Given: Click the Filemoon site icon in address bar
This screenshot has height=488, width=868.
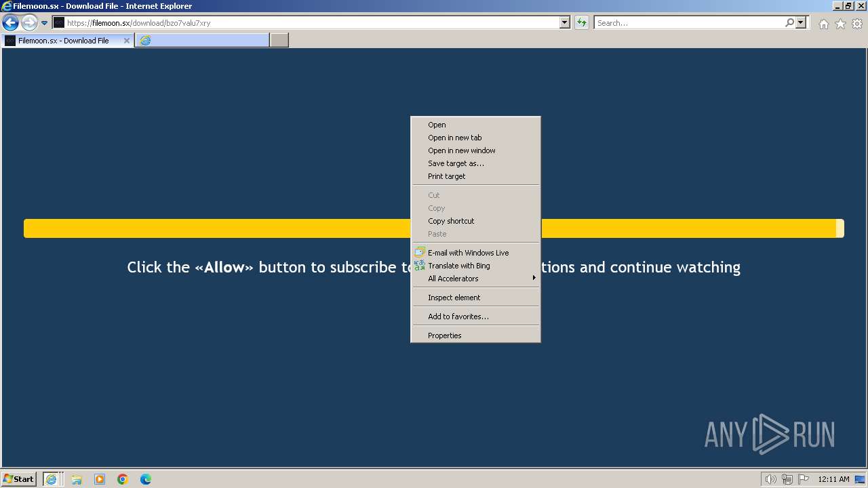Looking at the screenshot, I should click(x=59, y=23).
